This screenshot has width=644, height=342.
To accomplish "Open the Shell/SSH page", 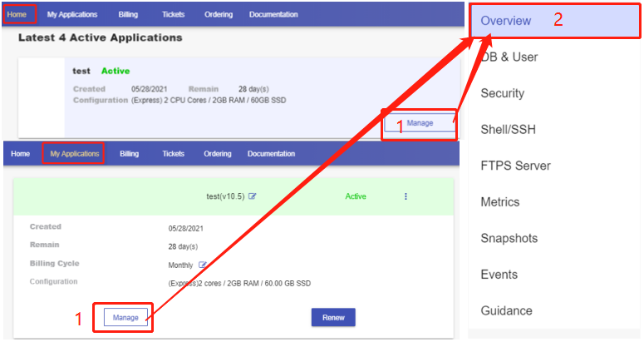I will coord(508,130).
